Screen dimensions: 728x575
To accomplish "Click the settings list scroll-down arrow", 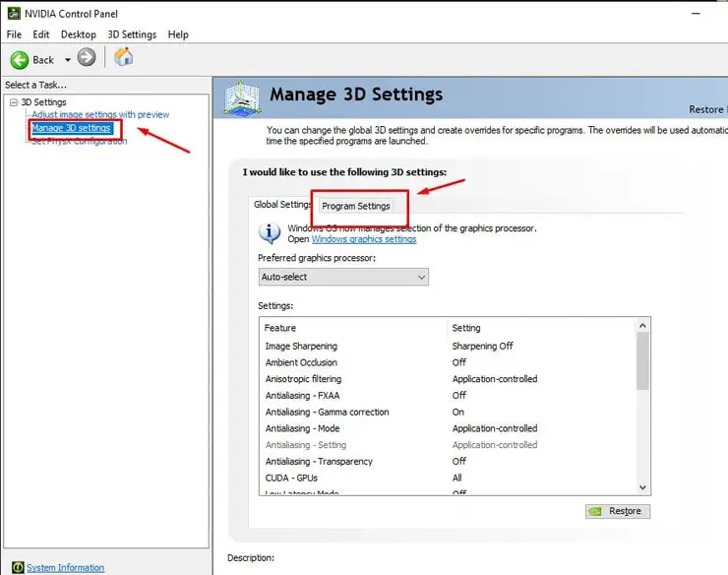I will pos(642,487).
